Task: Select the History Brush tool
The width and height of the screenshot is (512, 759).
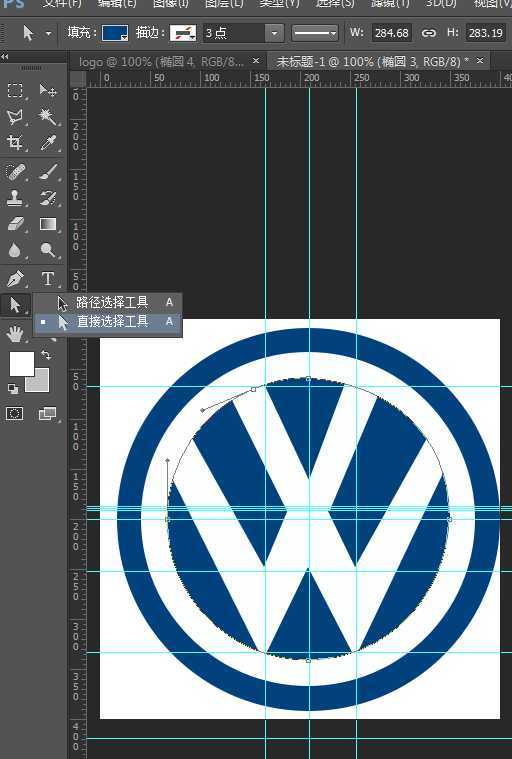Action: (x=48, y=197)
